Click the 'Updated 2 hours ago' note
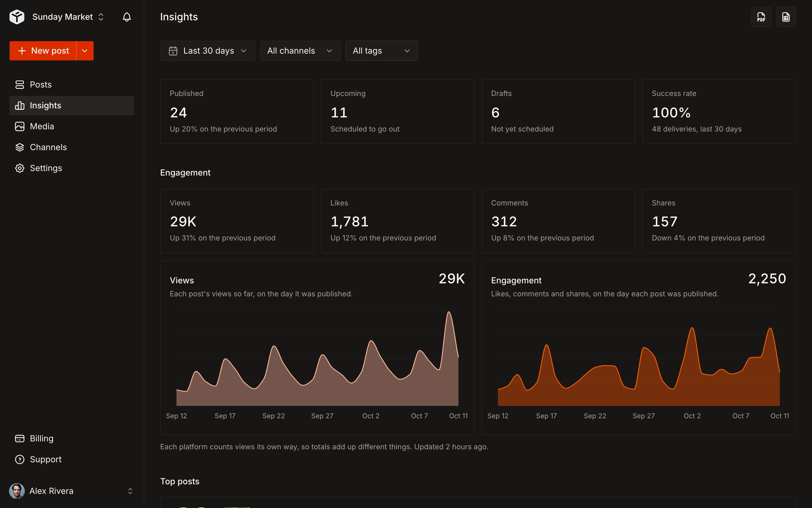This screenshot has width=812, height=508. click(x=451, y=446)
